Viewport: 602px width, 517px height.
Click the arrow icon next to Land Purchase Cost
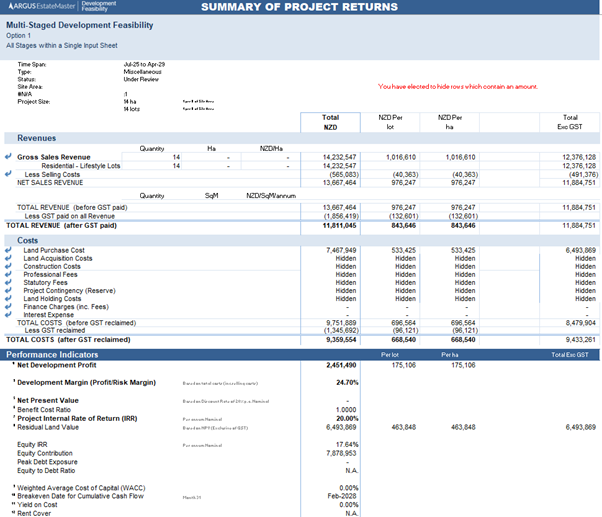pyautogui.click(x=8, y=250)
